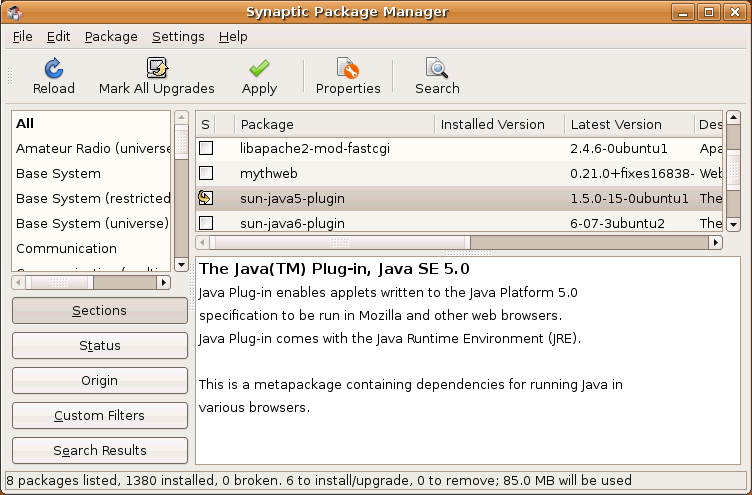Click the Reload toolbar icon

[54, 68]
